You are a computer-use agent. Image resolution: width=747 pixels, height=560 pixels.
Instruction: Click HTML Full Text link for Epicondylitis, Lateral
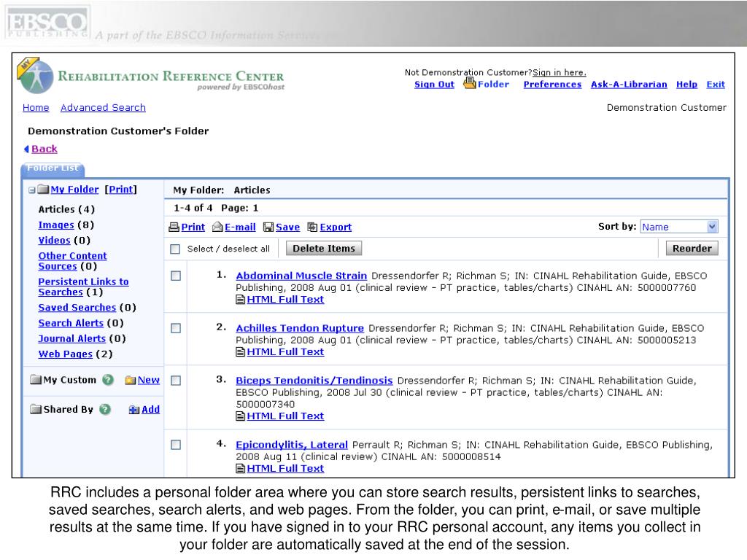click(285, 469)
